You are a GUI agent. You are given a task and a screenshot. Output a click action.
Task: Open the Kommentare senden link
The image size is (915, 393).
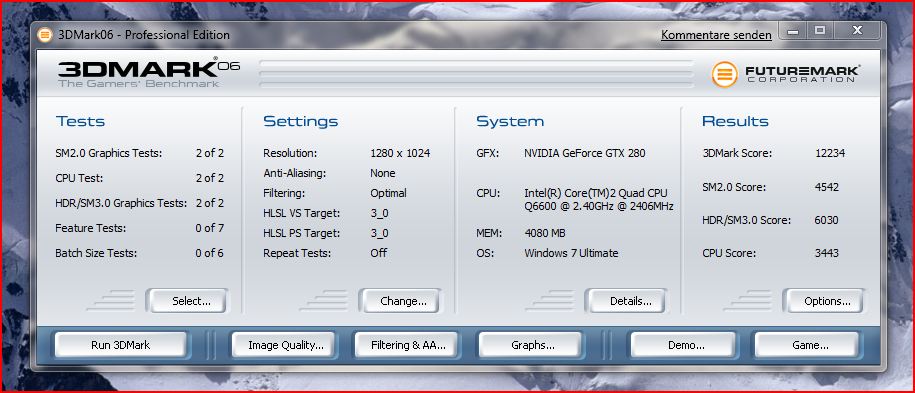(716, 35)
